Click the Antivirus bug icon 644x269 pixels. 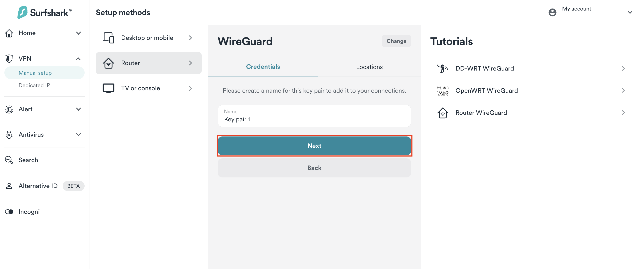pos(9,135)
